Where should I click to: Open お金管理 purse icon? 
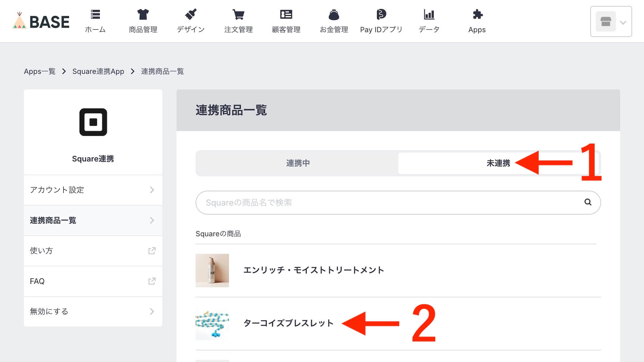point(334,14)
